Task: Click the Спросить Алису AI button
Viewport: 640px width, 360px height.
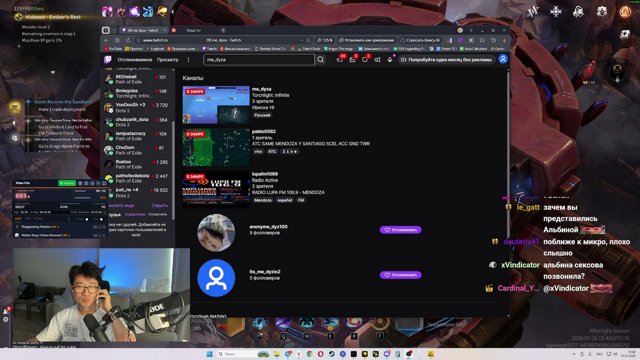Action: click(420, 40)
